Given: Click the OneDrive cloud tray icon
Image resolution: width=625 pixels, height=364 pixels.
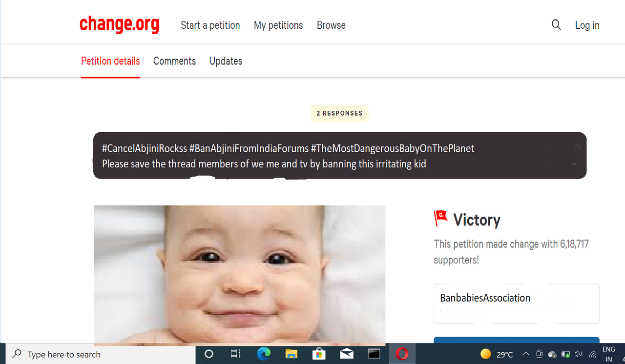Looking at the screenshot, I should (x=552, y=355).
